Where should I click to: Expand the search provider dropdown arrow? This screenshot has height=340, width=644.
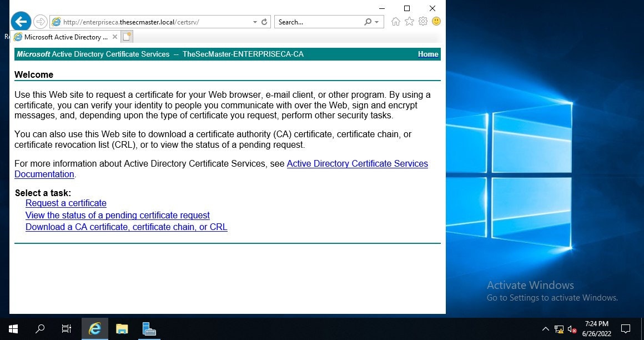376,22
